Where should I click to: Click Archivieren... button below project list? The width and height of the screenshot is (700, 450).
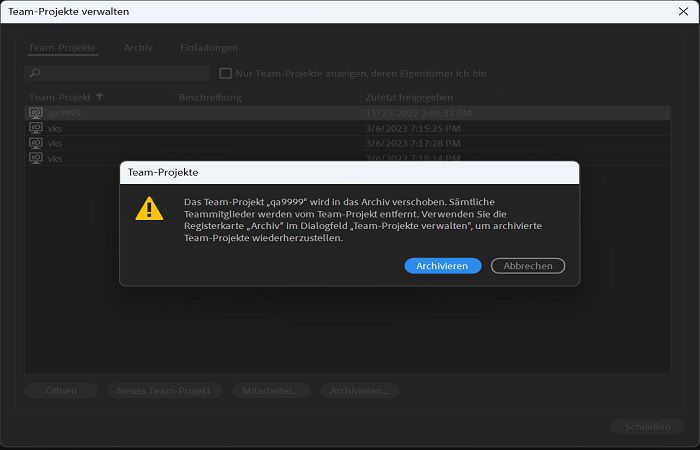coord(359,391)
